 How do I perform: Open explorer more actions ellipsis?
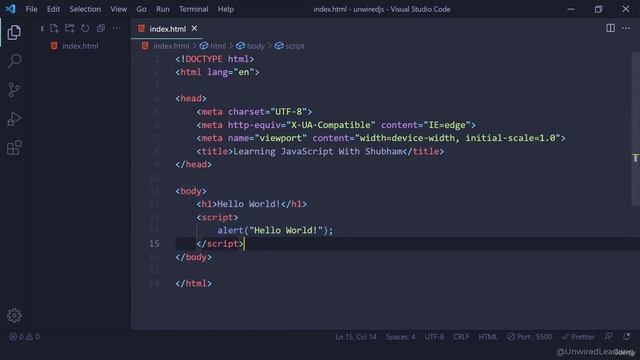pos(116,28)
